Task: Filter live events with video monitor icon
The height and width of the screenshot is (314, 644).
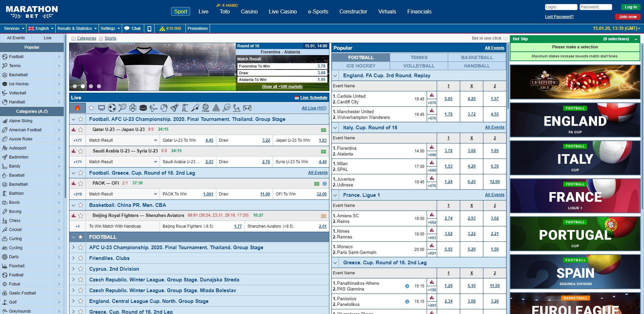Action: coord(102,108)
